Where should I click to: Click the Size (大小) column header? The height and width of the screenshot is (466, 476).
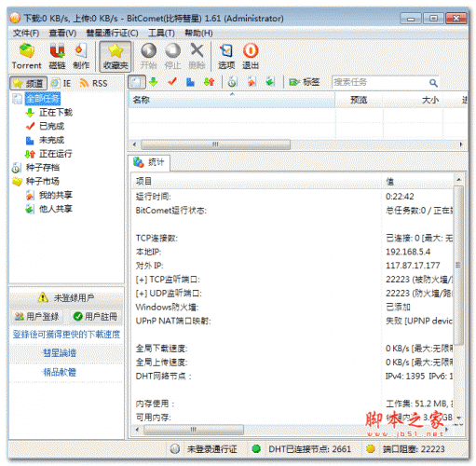414,100
